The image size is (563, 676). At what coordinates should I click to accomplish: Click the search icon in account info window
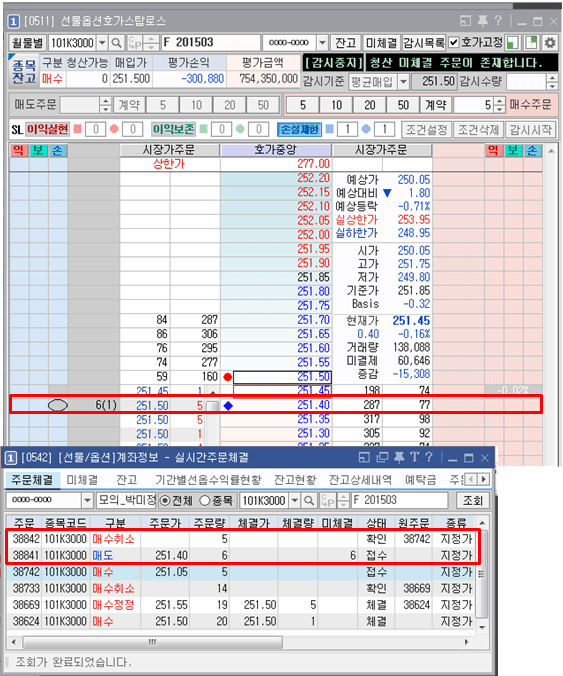(309, 501)
